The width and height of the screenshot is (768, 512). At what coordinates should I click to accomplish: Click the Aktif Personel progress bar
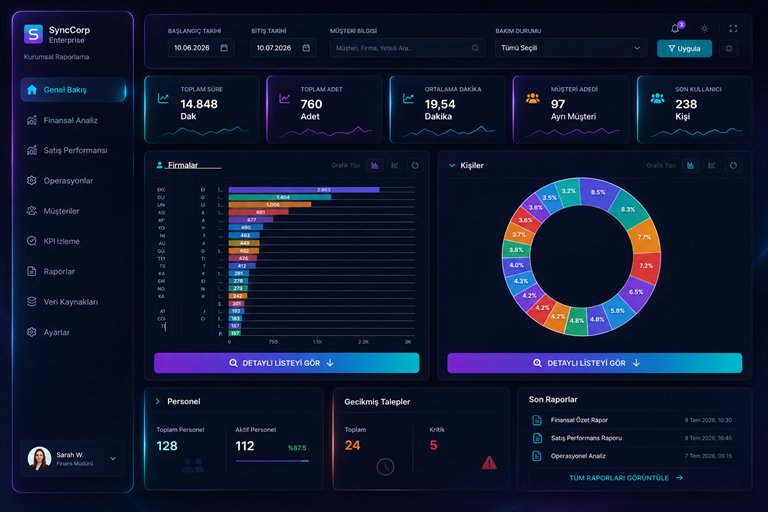(x=272, y=461)
